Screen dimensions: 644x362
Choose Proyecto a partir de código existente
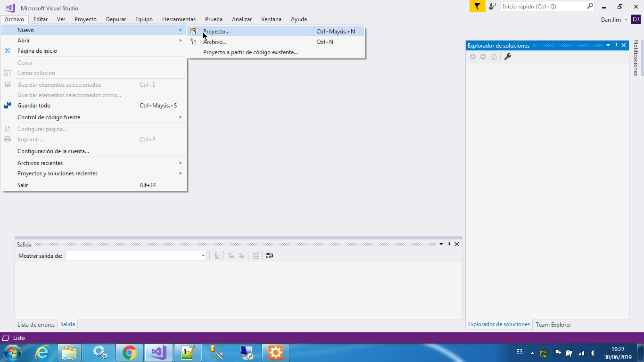point(250,52)
